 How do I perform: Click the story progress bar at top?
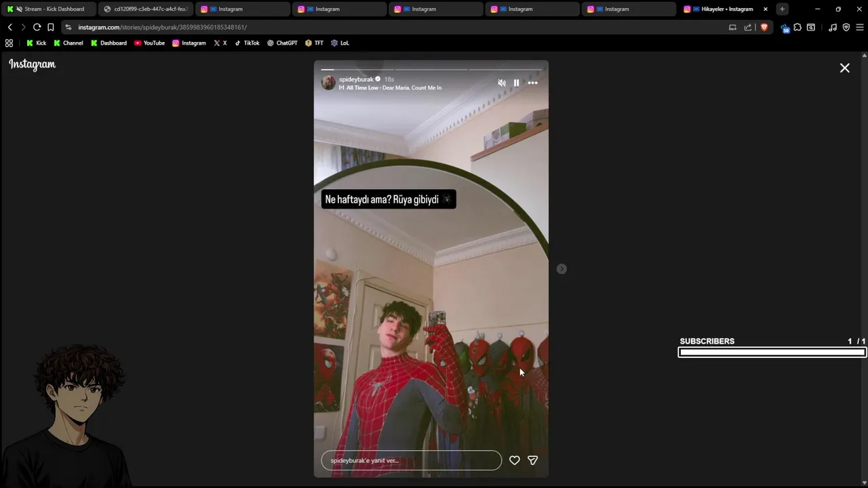point(431,69)
